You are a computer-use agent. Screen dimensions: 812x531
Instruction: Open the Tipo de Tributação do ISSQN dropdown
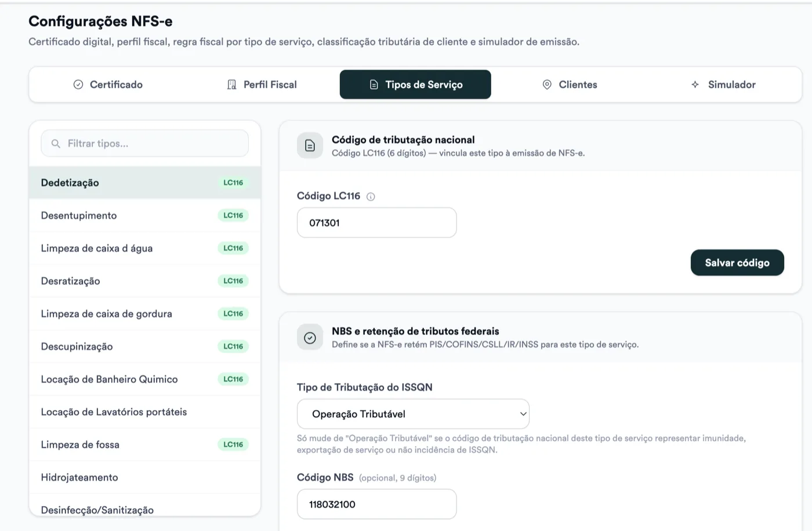tap(413, 414)
